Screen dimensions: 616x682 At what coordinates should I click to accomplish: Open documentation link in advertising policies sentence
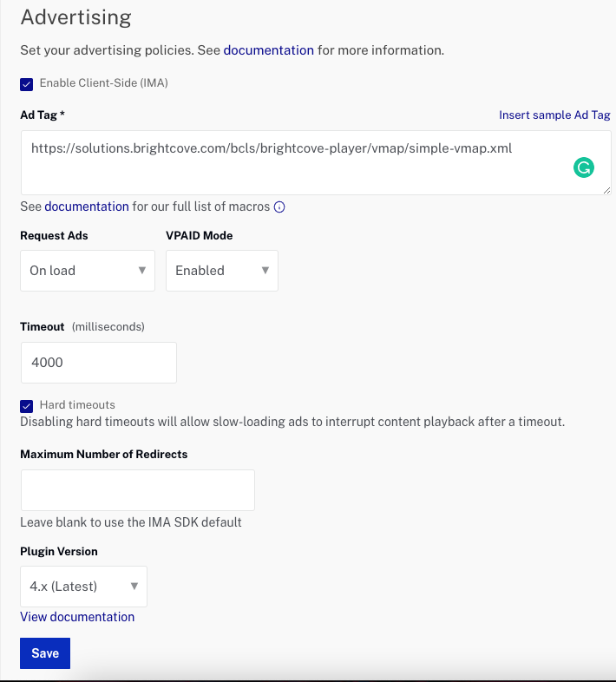pyautogui.click(x=269, y=50)
